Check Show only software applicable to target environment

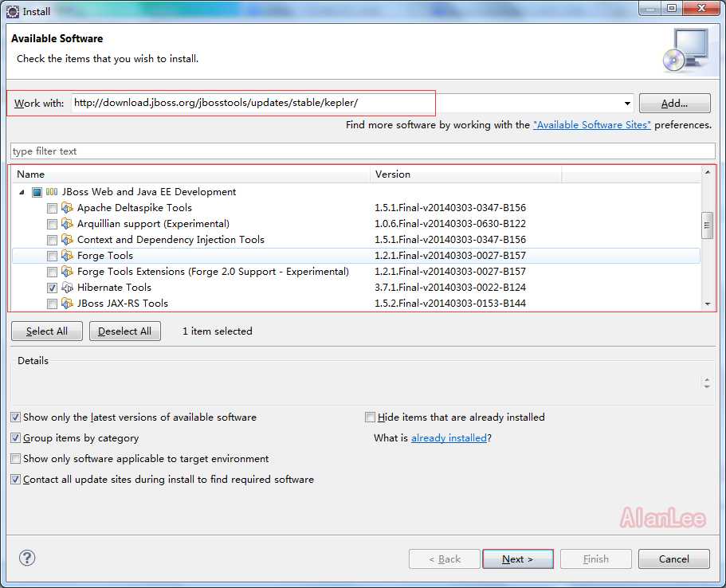pos(16,459)
